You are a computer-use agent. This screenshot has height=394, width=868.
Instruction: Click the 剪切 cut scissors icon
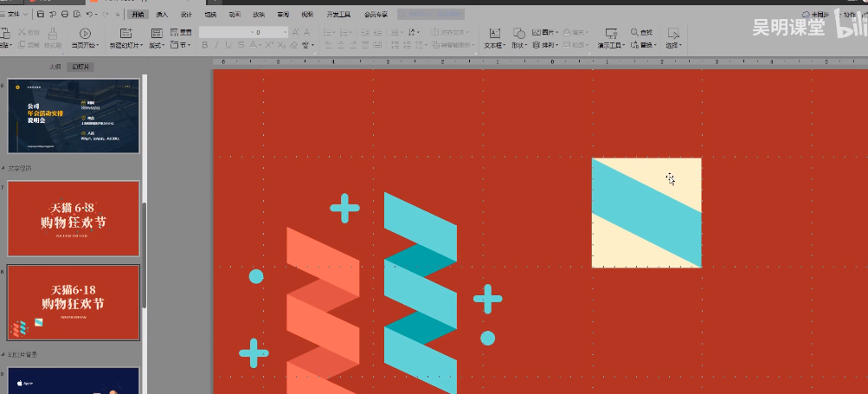click(23, 33)
